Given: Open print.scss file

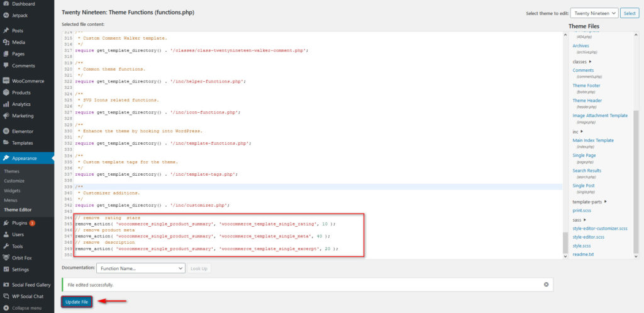Looking at the screenshot, I should pos(582,210).
